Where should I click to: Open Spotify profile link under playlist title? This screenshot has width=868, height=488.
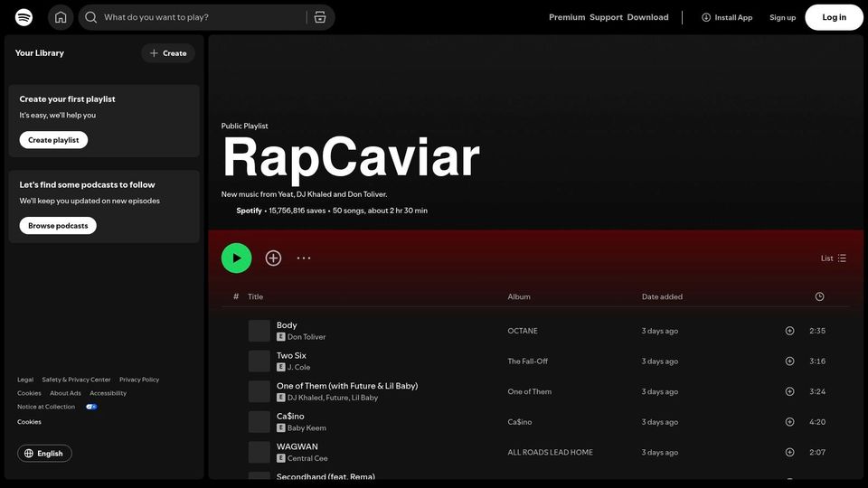pyautogui.click(x=250, y=211)
